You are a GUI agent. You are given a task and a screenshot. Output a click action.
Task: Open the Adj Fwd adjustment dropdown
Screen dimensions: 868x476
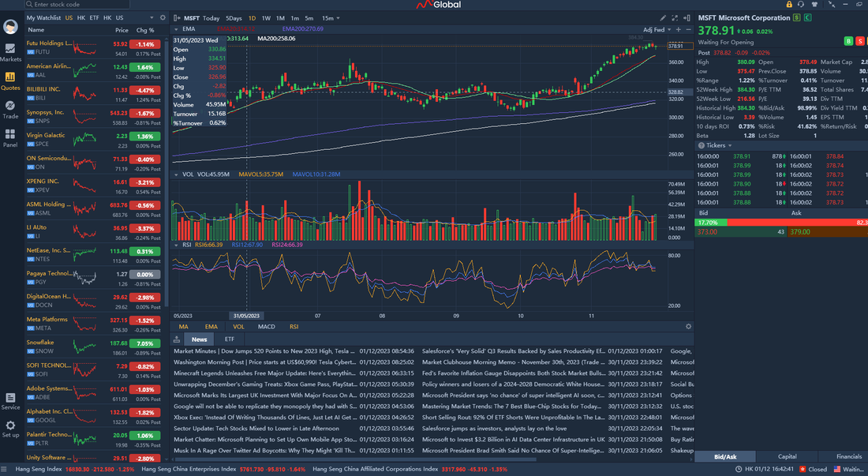[657, 29]
